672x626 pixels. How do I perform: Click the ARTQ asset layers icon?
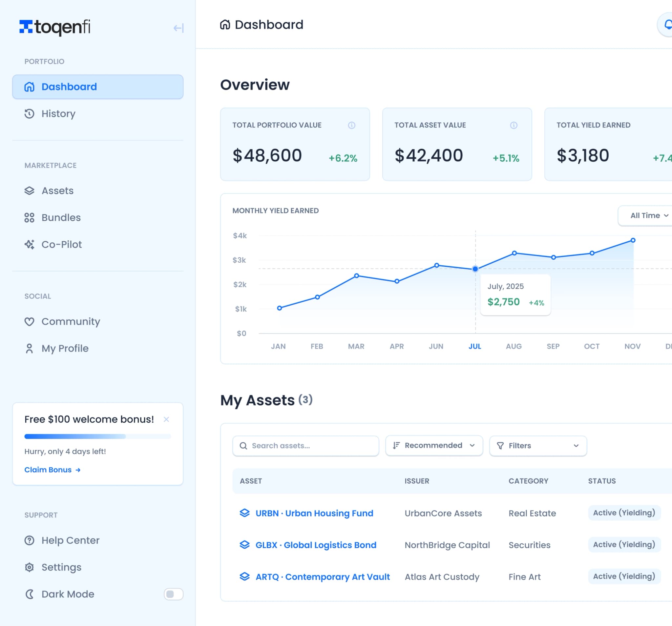(244, 576)
